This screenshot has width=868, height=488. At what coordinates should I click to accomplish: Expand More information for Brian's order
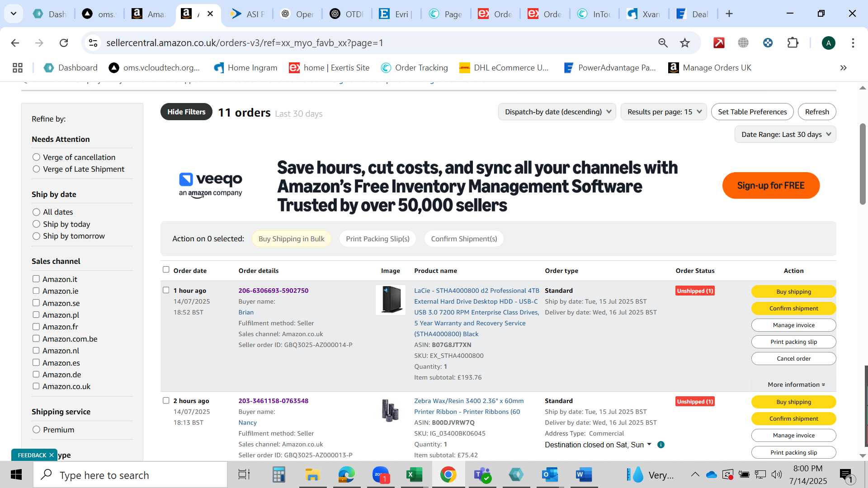click(796, 385)
